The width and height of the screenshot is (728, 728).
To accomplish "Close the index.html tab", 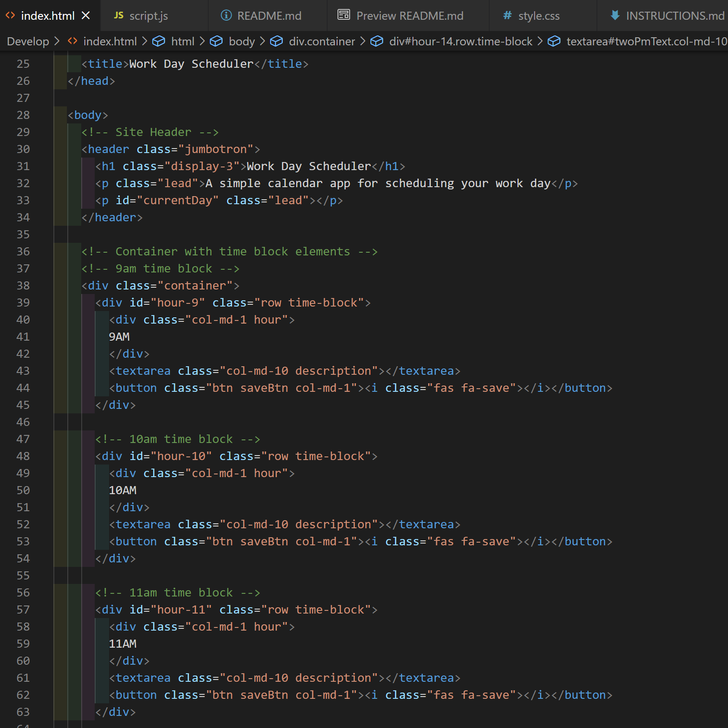I will tap(86, 16).
